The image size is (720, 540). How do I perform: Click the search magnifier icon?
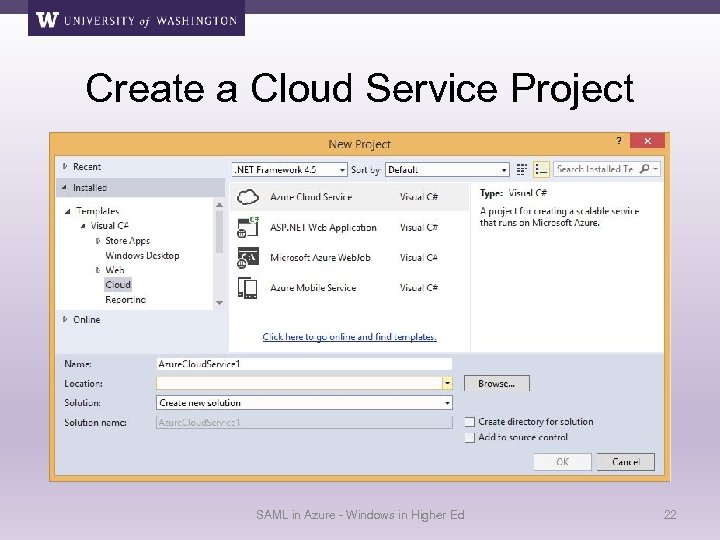[645, 169]
